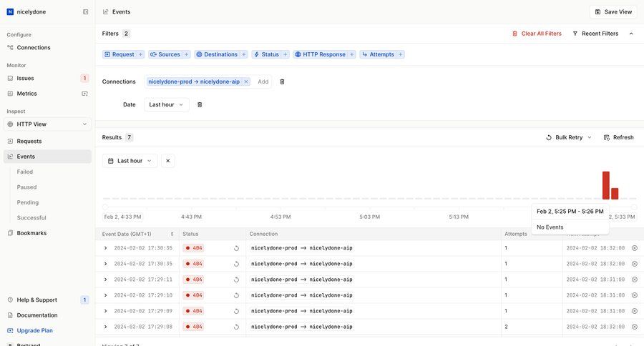The image size is (644, 346).
Task: Add the Status filter
Action: 270,54
